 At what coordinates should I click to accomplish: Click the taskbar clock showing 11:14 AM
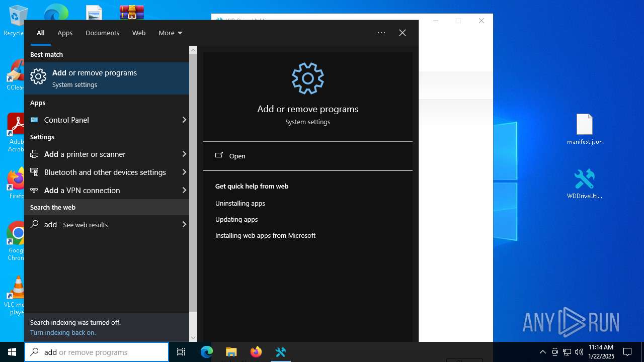(601, 351)
